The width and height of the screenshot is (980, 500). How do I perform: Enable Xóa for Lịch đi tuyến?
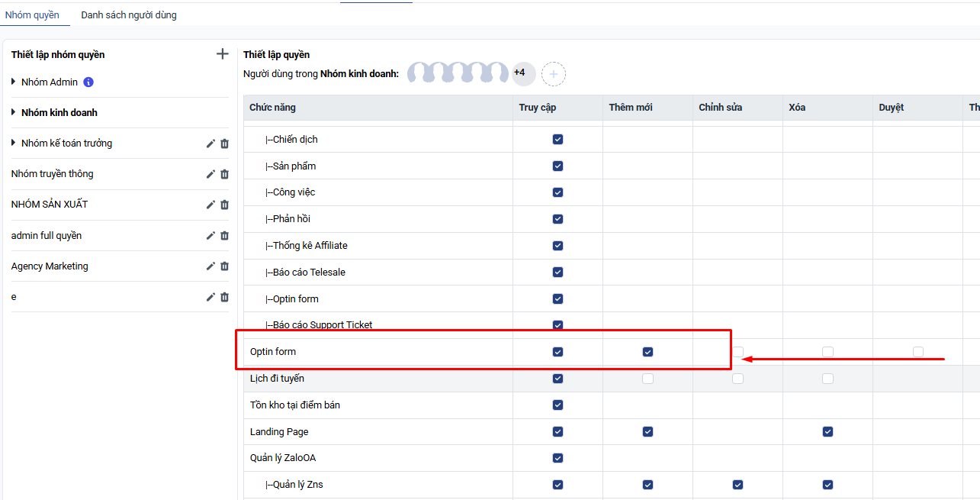827,379
